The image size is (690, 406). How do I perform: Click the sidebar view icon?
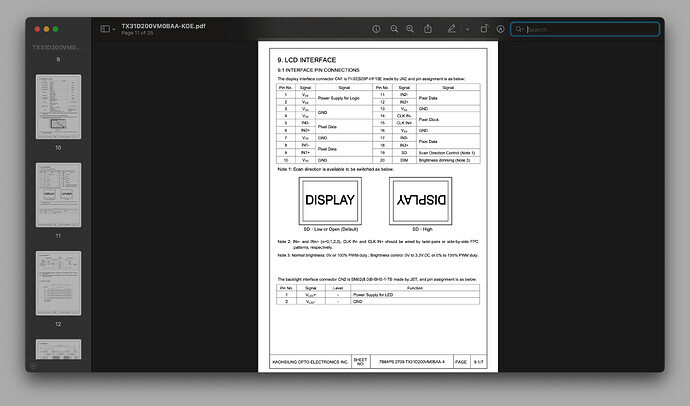(x=104, y=29)
